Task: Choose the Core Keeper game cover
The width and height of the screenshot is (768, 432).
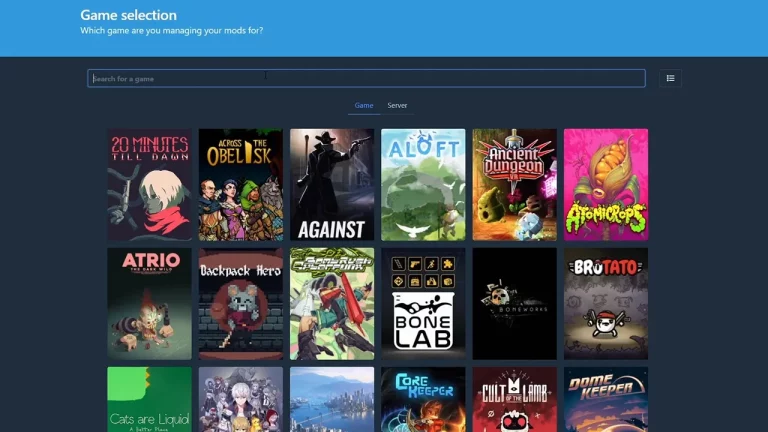Action: pyautogui.click(x=423, y=399)
